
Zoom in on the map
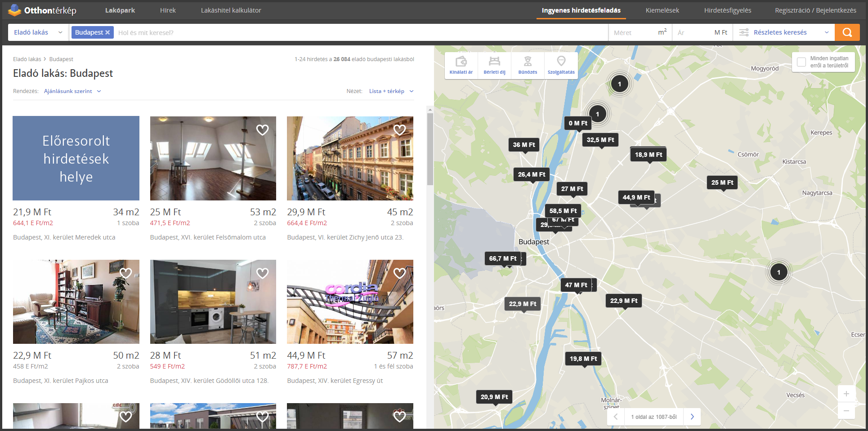(846, 394)
